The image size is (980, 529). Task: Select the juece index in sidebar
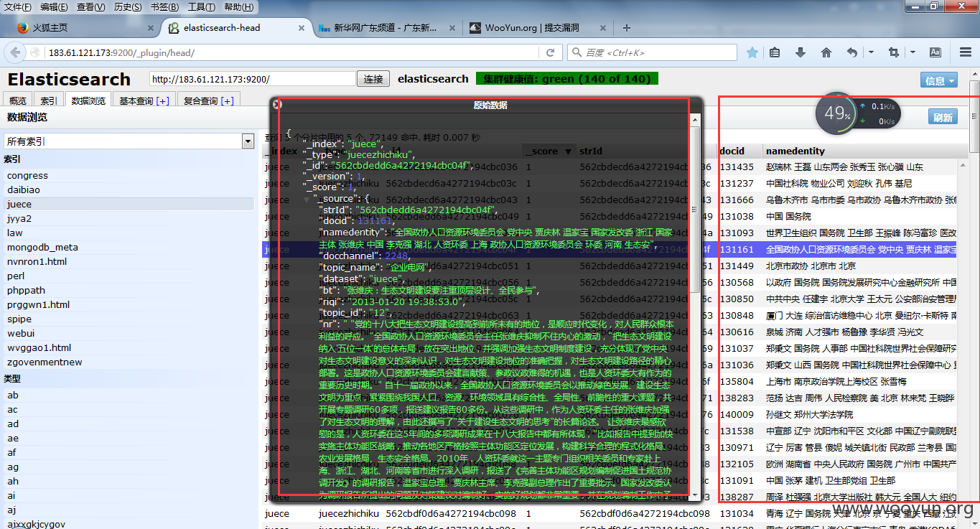click(129, 204)
